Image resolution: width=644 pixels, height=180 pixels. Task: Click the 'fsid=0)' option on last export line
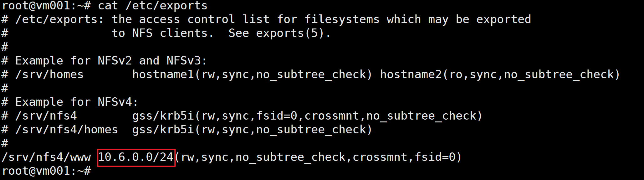tap(438, 157)
